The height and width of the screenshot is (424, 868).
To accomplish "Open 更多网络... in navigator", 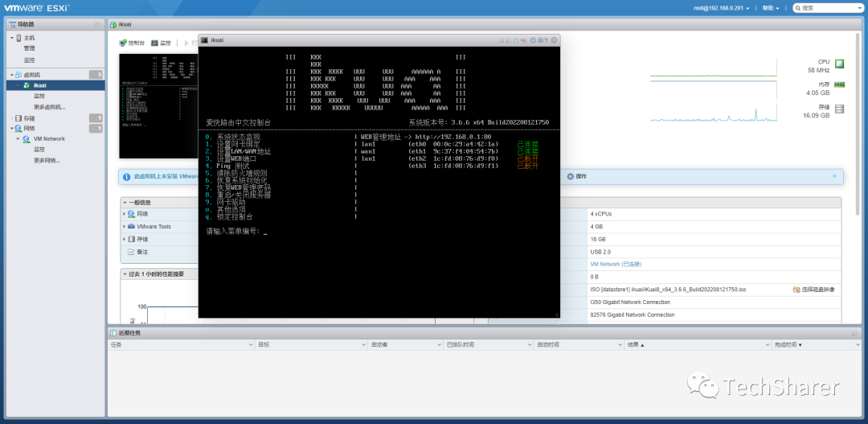I will [x=47, y=160].
